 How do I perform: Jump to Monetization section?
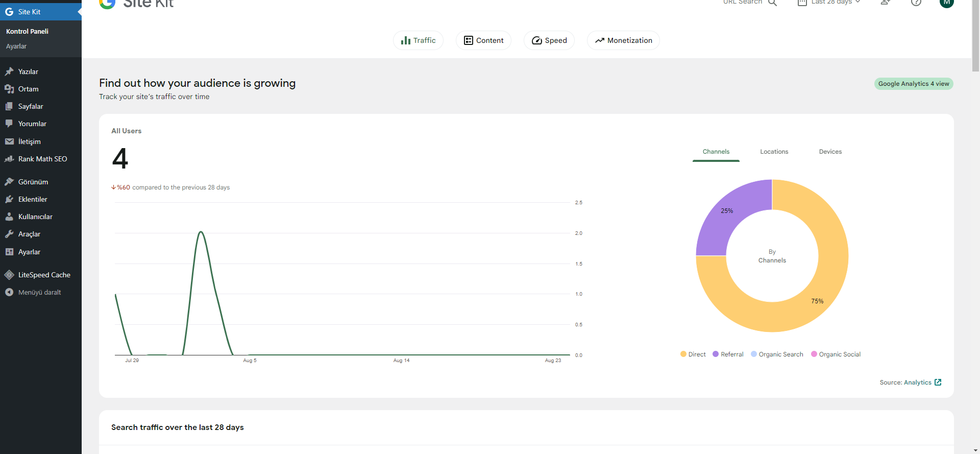[x=623, y=40]
